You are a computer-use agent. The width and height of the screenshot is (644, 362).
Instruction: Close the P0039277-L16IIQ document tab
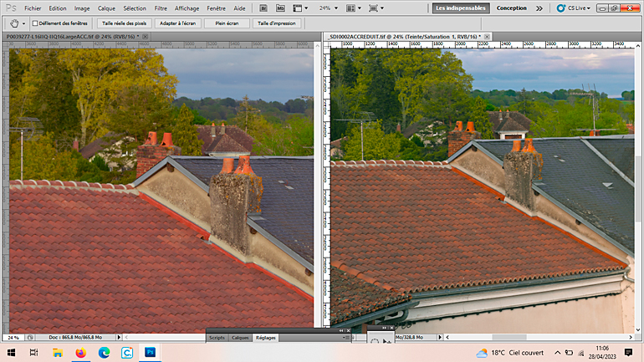145,37
